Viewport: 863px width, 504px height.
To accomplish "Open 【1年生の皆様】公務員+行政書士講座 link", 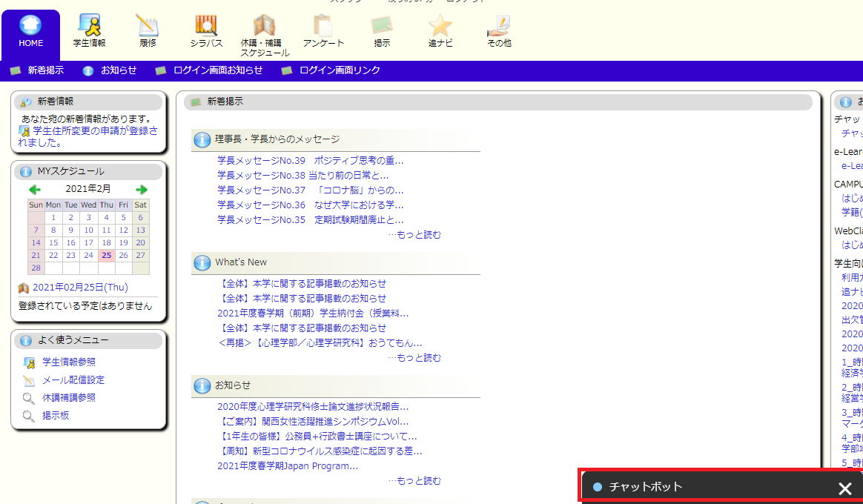I will pyautogui.click(x=317, y=437).
